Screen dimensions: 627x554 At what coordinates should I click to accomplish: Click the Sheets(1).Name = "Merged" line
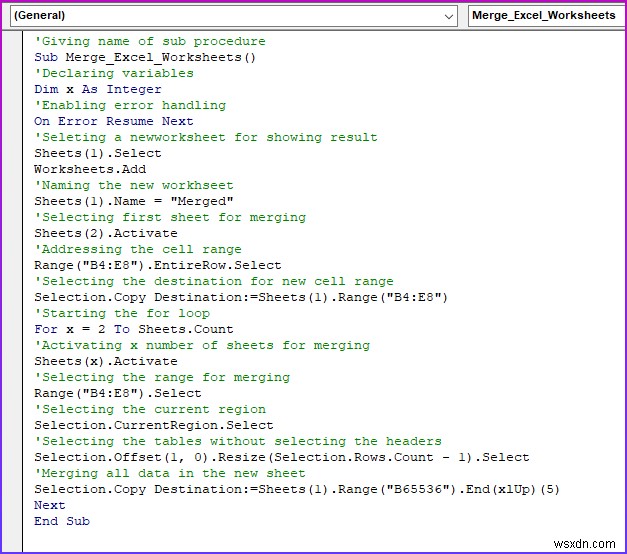[134, 201]
